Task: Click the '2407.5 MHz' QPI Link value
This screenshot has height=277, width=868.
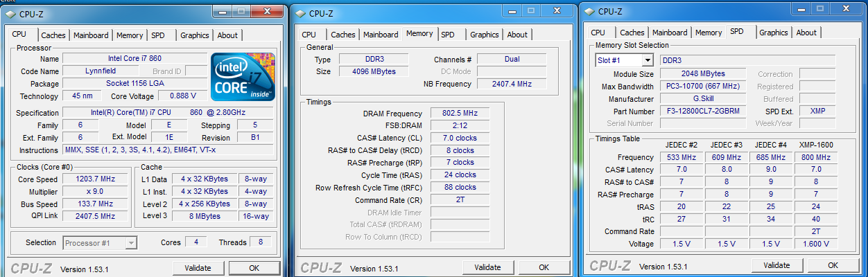Action: (x=96, y=216)
